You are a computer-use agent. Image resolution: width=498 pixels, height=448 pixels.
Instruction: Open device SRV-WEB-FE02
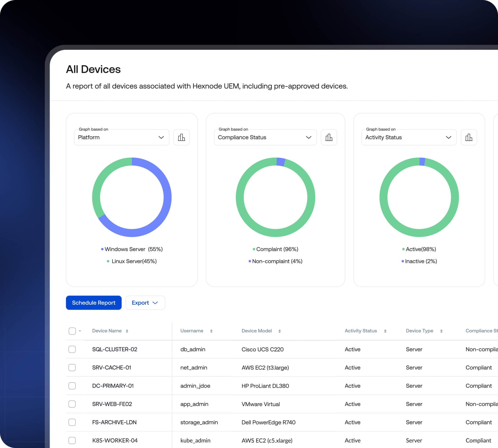pyautogui.click(x=112, y=404)
